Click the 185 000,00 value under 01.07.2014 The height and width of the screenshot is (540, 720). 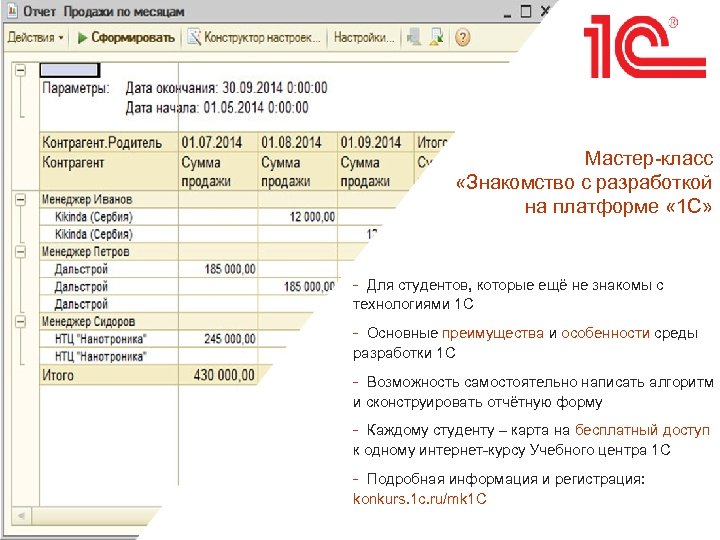pyautogui.click(x=230, y=269)
